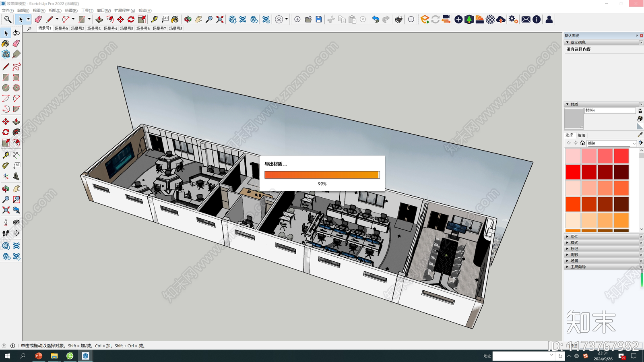
Task: Choose the Freehand tool in left toolbar
Action: click(16, 66)
